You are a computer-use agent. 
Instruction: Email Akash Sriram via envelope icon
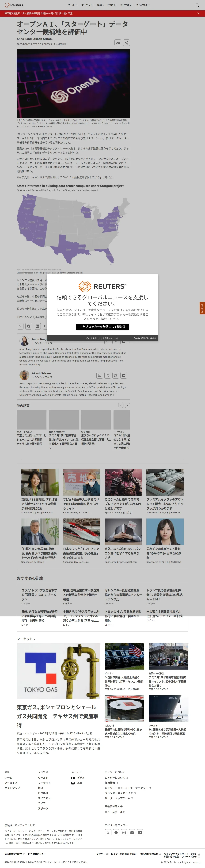[99, 375]
